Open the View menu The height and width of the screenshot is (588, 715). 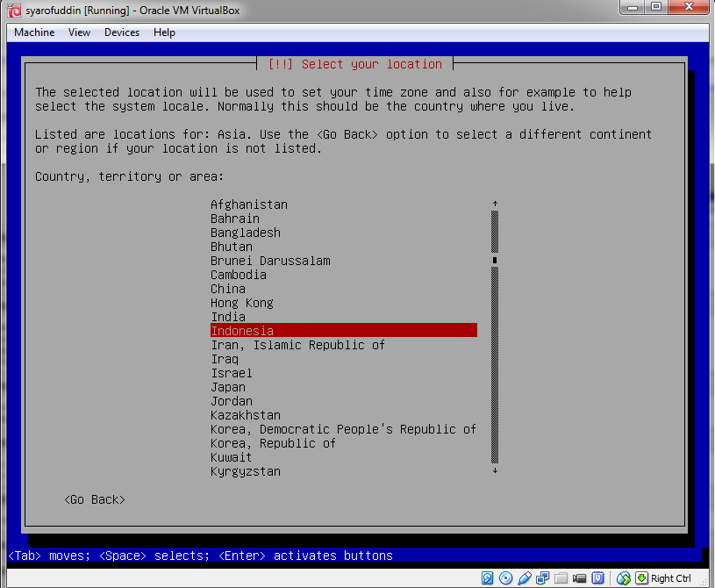pyautogui.click(x=79, y=32)
